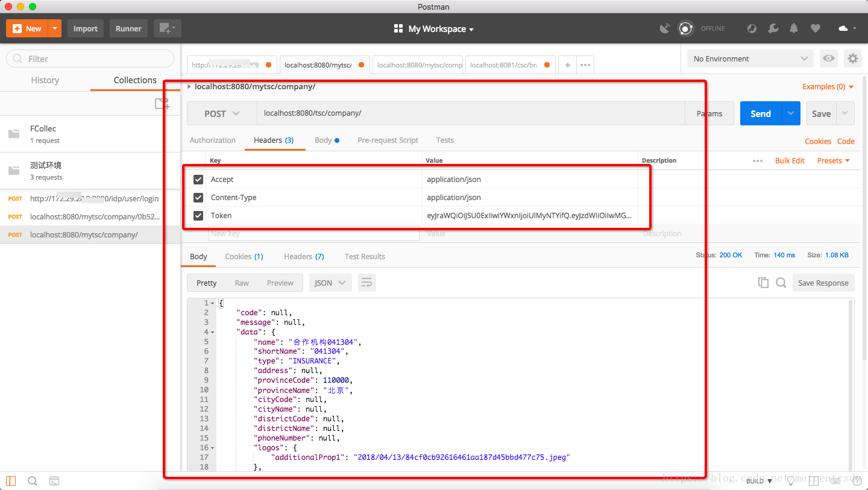
Task: Toggle response line wrap icon
Action: pos(366,283)
